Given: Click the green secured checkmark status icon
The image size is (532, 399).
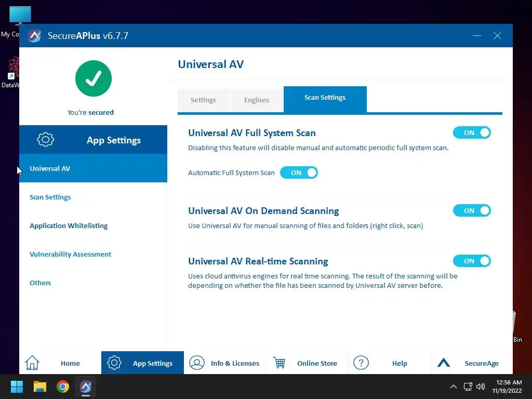Looking at the screenshot, I should 94,78.
